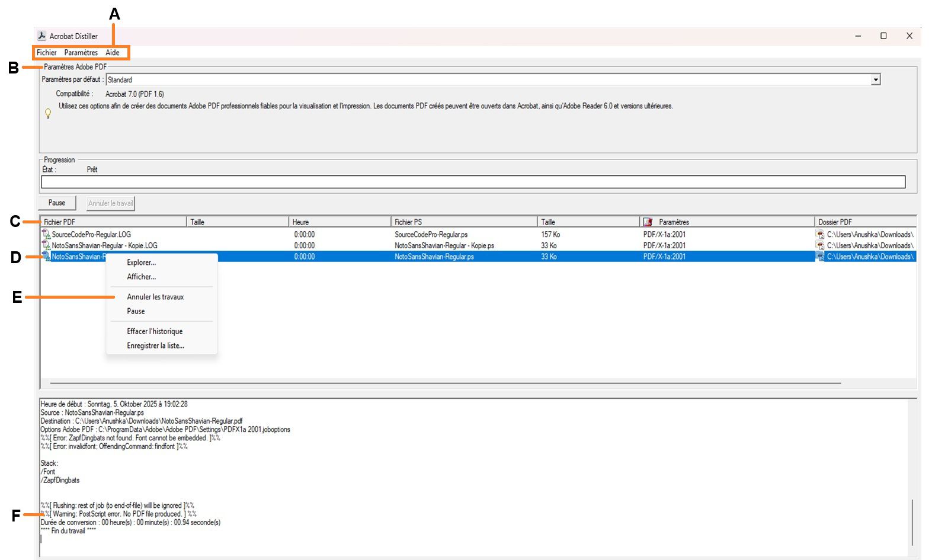The height and width of the screenshot is (560, 948).
Task: Click the Annuler le travail button
Action: [111, 203]
